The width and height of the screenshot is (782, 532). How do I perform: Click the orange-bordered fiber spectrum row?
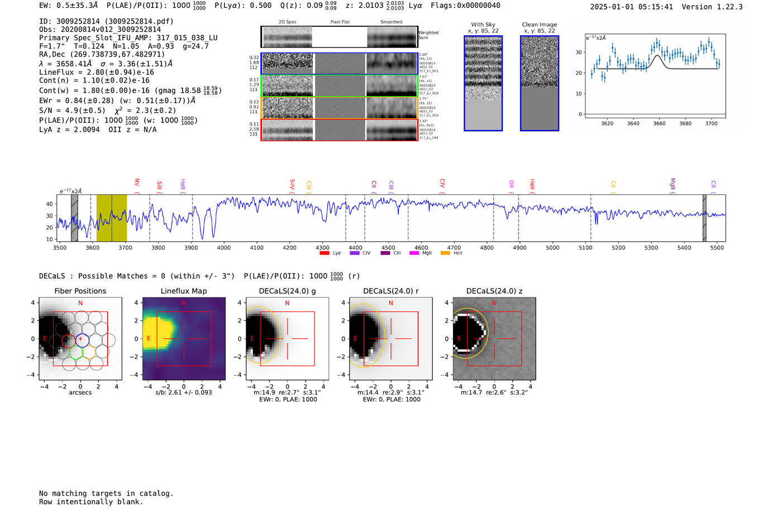click(339, 108)
